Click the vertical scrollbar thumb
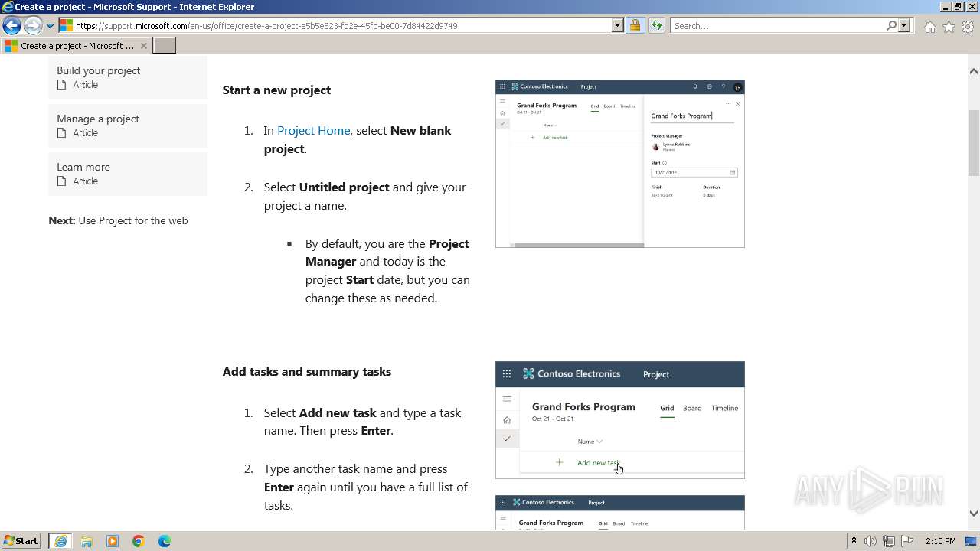Screen dimensions: 980x551 [x=974, y=143]
